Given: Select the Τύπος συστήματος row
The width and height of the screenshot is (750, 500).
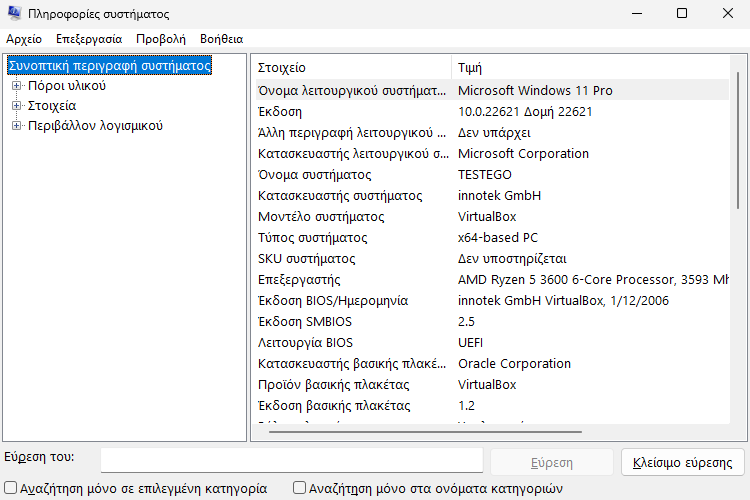Looking at the screenshot, I should tap(492, 238).
